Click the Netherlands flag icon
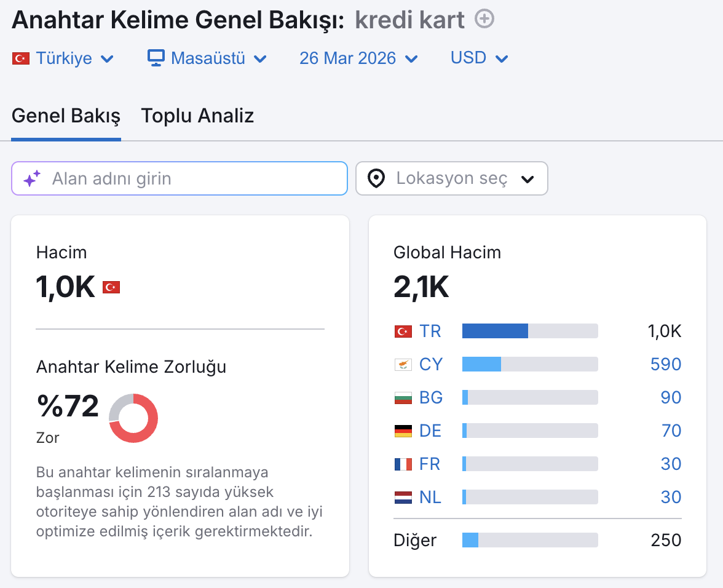This screenshot has width=723, height=588. (403, 497)
